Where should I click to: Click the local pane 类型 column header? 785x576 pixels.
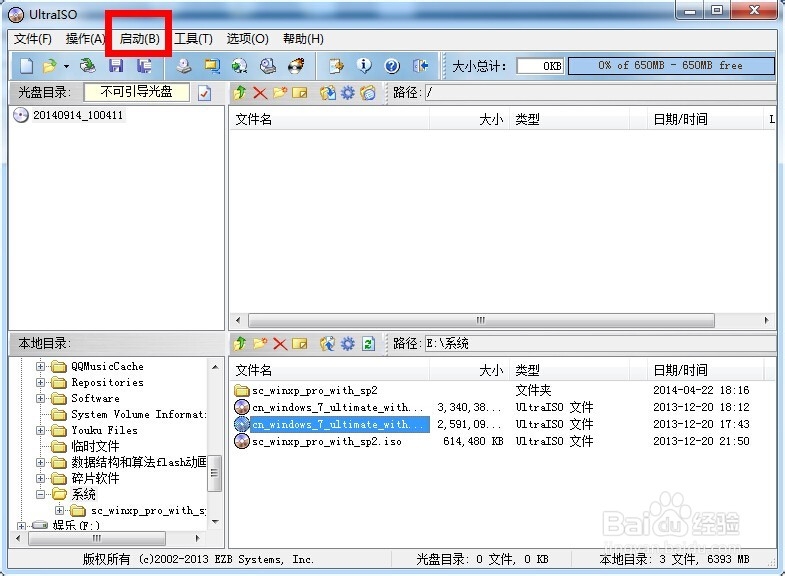569,370
